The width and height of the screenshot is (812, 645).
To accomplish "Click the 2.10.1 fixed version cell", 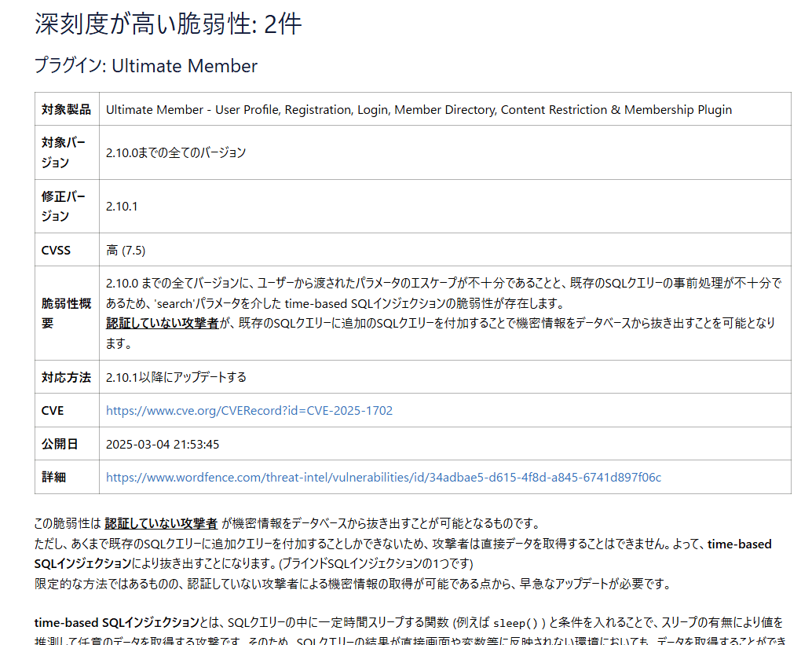I will (122, 206).
